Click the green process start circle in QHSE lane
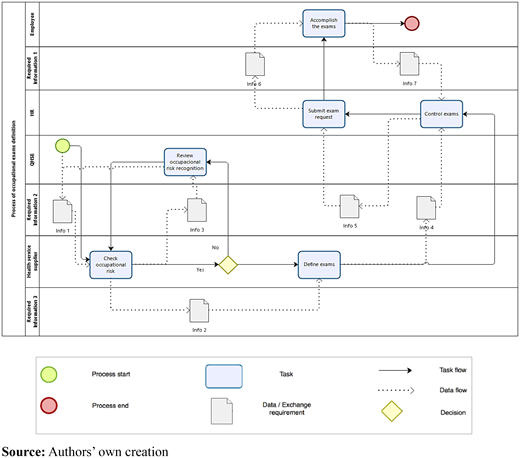This screenshot has height=458, width=520. coord(62,146)
